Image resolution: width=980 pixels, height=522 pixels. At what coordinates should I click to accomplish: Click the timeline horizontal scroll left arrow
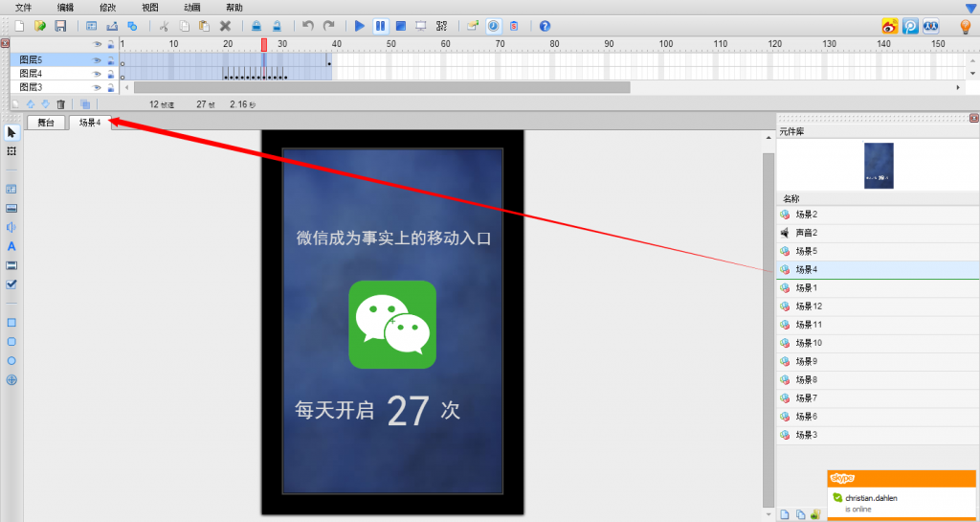pyautogui.click(x=127, y=87)
